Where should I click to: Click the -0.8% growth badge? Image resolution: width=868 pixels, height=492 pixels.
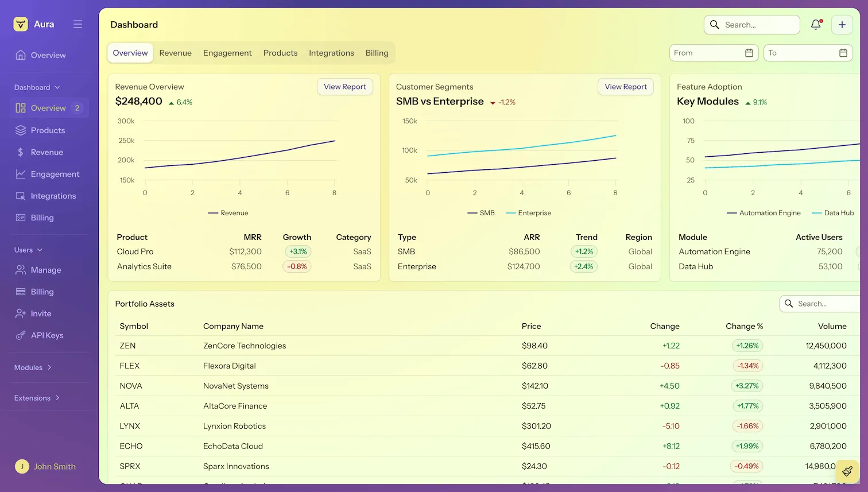[x=298, y=266]
